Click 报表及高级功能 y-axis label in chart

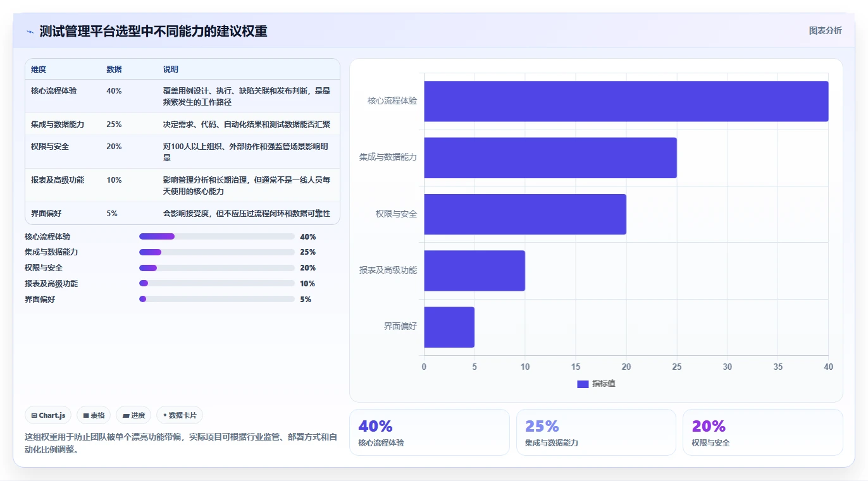(x=388, y=271)
